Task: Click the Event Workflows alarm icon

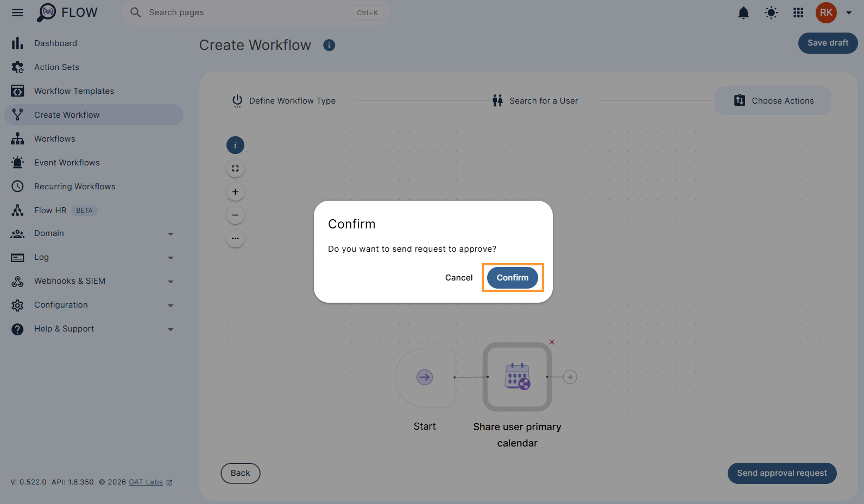Action: pos(17,163)
